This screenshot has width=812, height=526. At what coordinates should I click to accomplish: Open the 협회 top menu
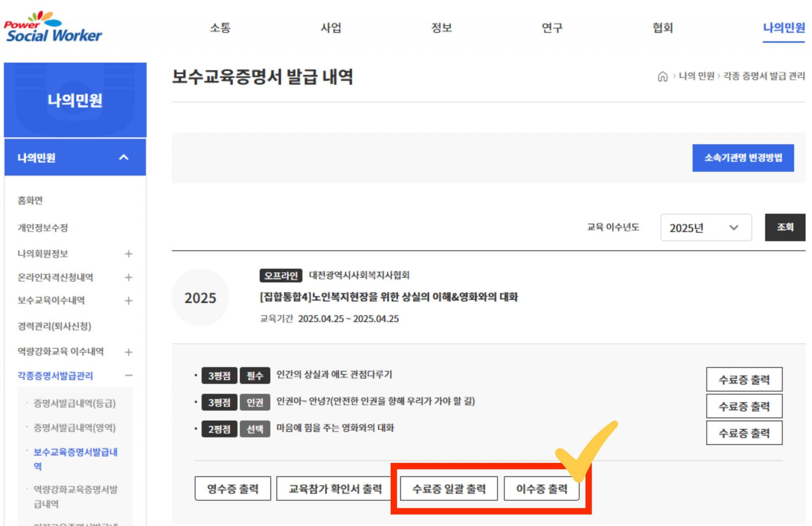pyautogui.click(x=662, y=28)
